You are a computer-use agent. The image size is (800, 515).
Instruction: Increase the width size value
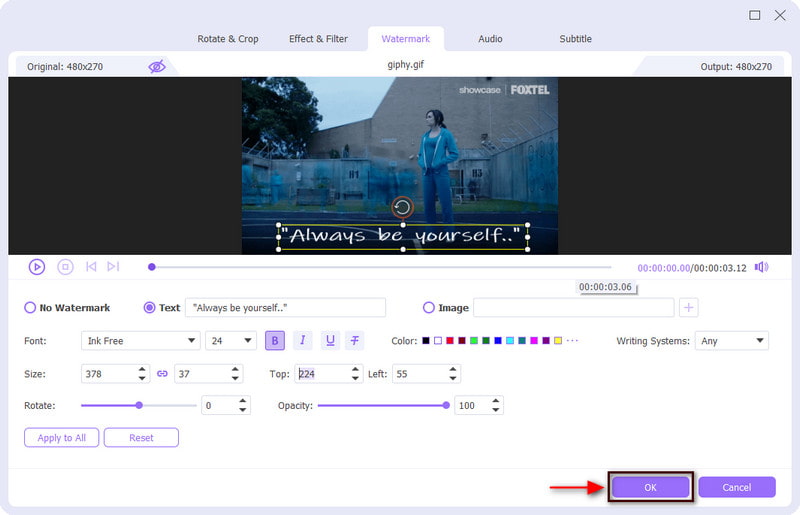[x=142, y=369]
